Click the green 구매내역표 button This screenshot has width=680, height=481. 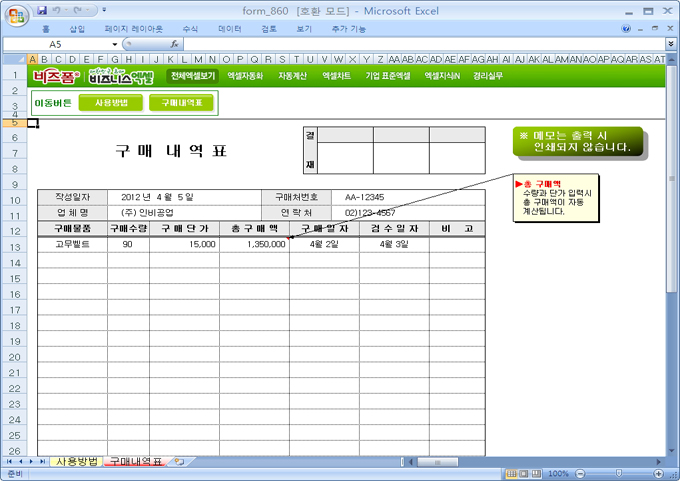[181, 102]
